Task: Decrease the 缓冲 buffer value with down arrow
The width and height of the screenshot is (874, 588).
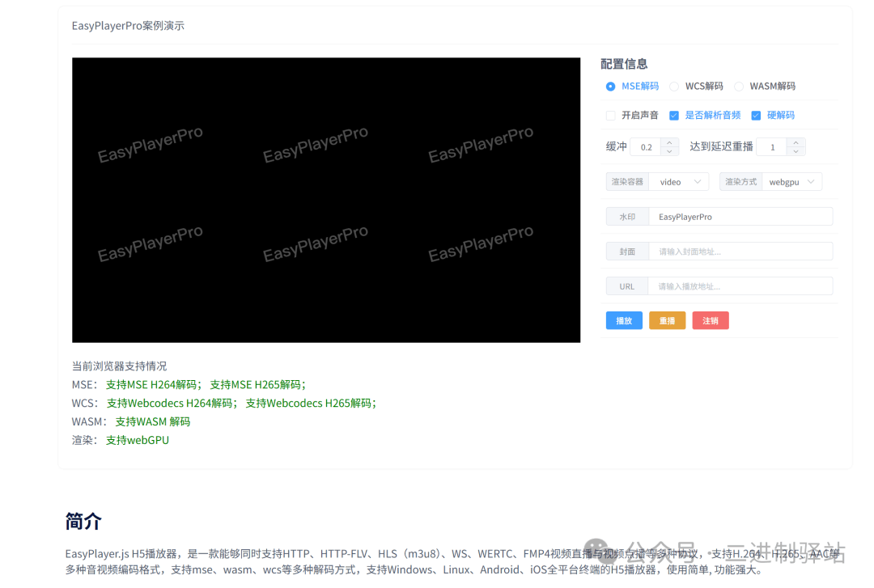Action: click(669, 151)
